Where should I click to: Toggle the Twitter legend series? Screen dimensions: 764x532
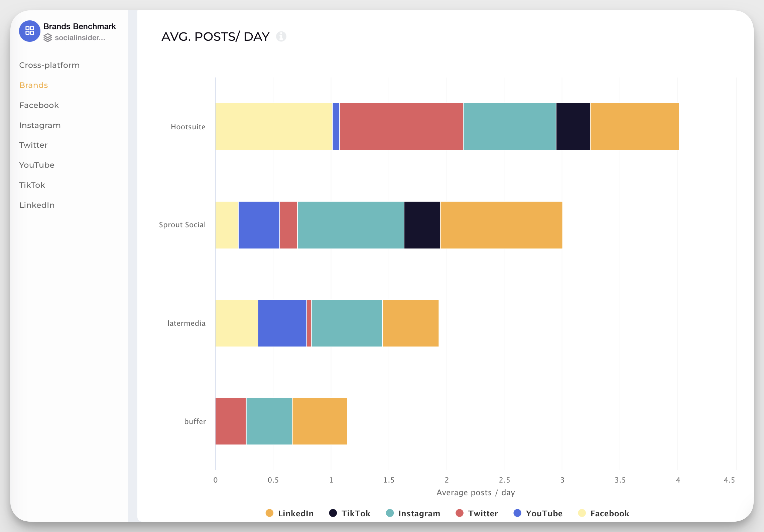pyautogui.click(x=477, y=513)
